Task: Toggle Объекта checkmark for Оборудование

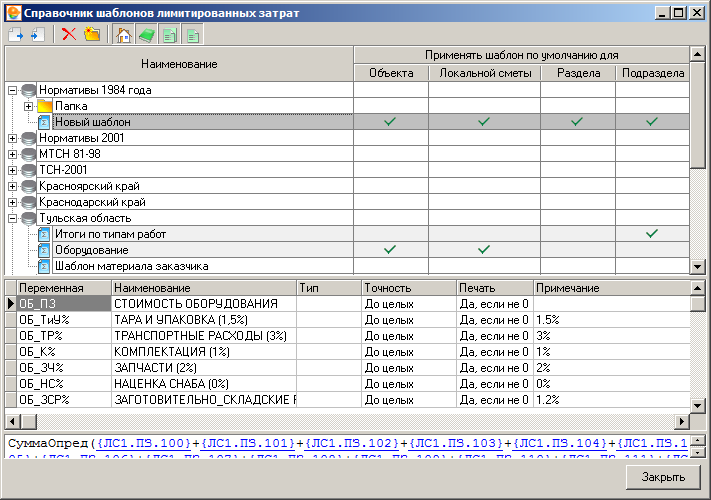Action: pyautogui.click(x=390, y=250)
